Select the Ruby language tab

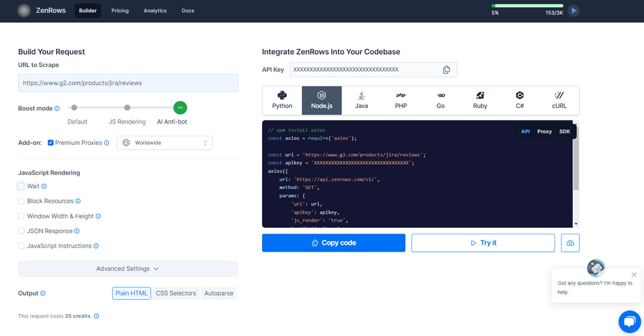[x=480, y=100]
